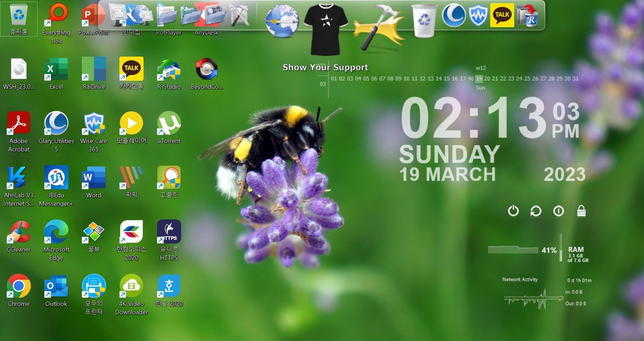644x341 pixels.
Task: Open AhnLab V3 Internet Security
Action: click(x=19, y=186)
